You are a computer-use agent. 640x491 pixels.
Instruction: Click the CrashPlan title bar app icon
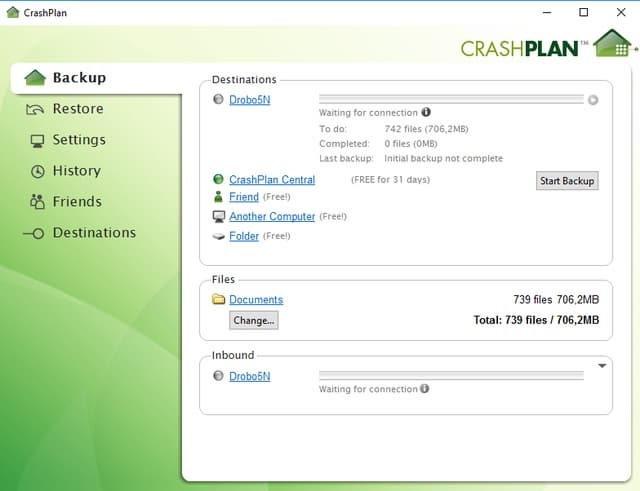(x=13, y=12)
